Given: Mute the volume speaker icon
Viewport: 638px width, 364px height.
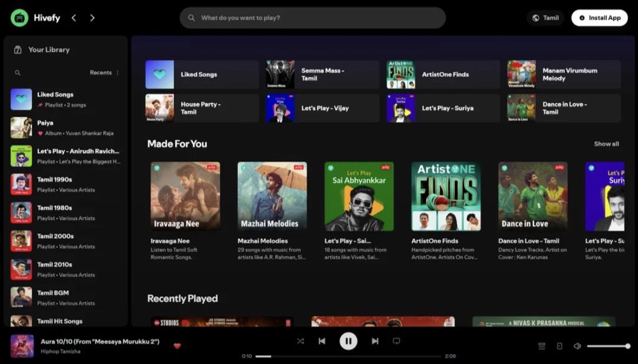Looking at the screenshot, I should (577, 346).
